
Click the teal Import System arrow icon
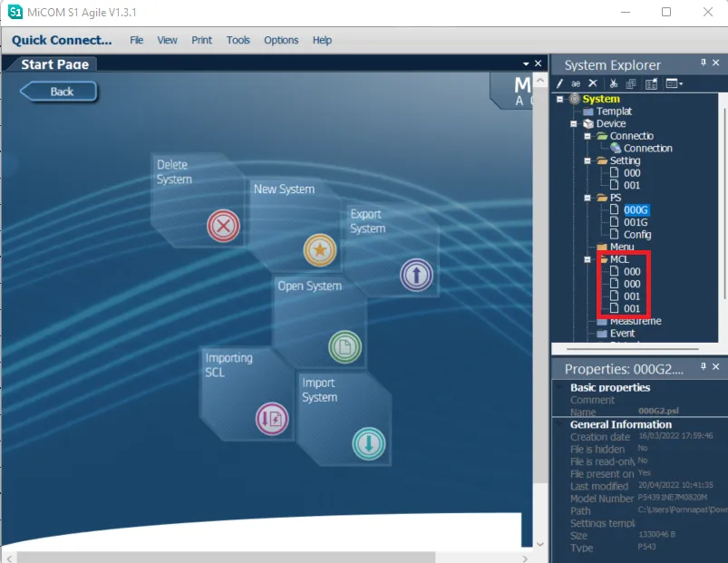tap(369, 443)
